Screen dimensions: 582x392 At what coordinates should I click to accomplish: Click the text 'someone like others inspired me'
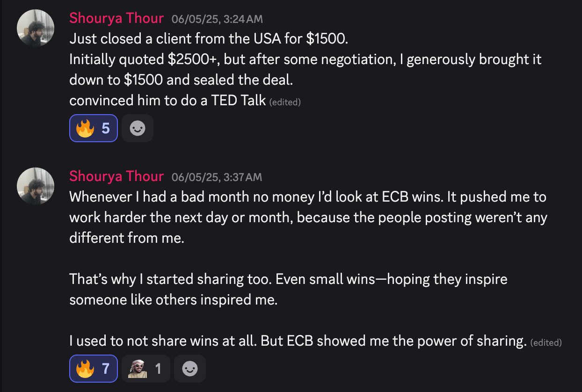tap(173, 300)
